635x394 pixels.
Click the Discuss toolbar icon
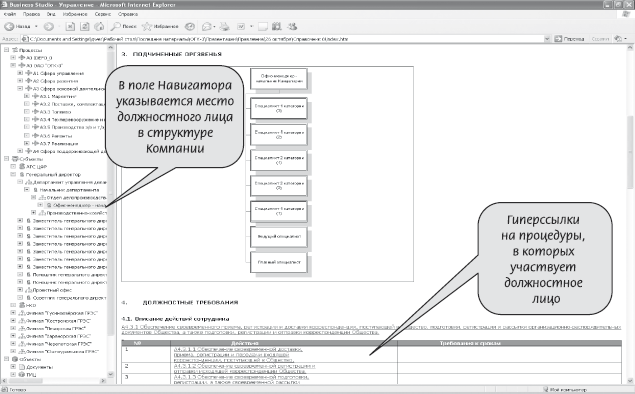[x=263, y=26]
